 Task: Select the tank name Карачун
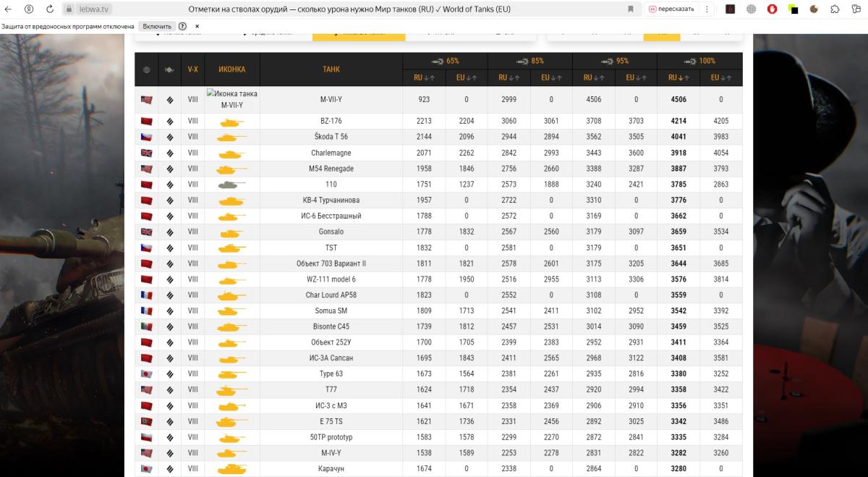pos(331,469)
